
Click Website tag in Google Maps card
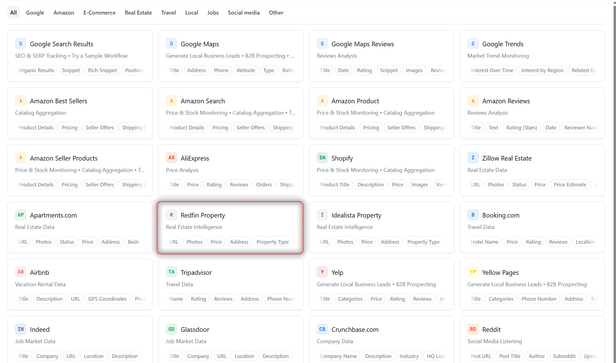click(246, 70)
